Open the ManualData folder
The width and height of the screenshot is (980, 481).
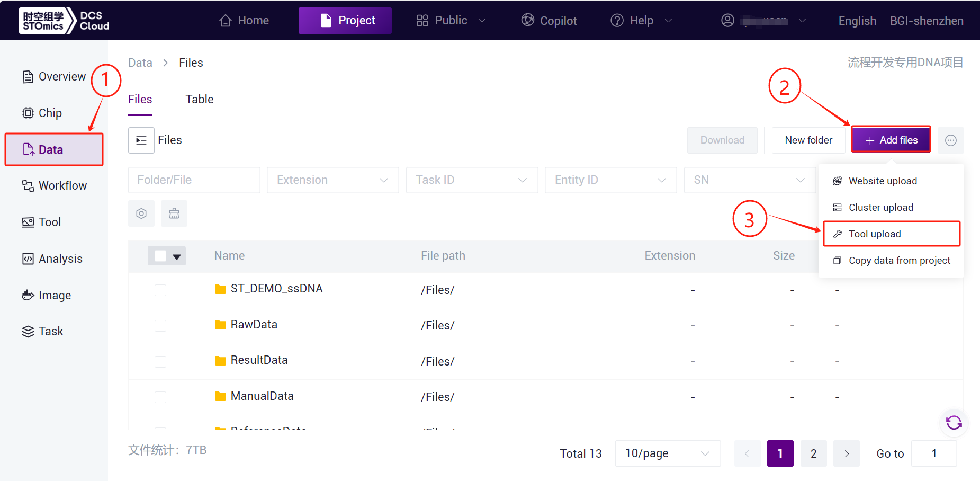pos(262,396)
